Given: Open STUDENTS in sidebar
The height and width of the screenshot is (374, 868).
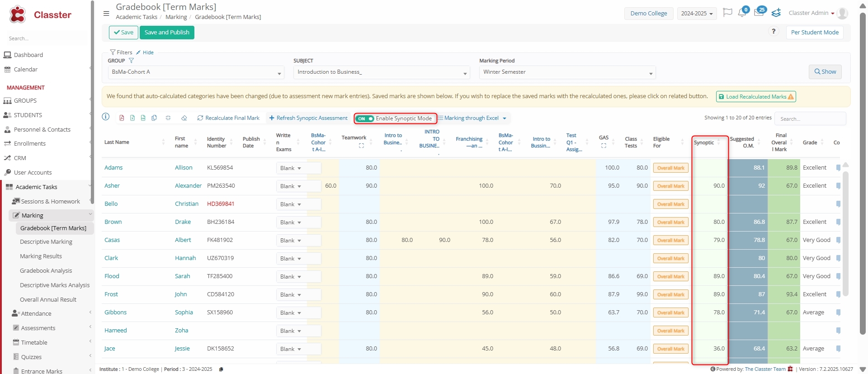Looking at the screenshot, I should click(x=28, y=115).
